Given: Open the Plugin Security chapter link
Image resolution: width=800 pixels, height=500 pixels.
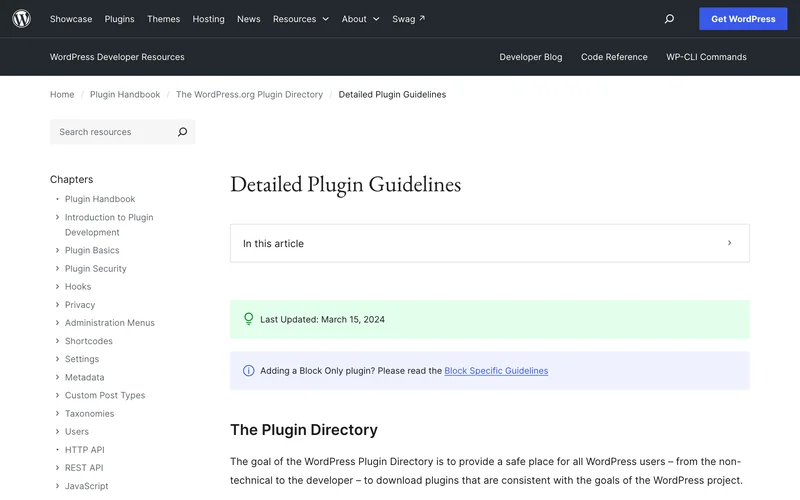Looking at the screenshot, I should (95, 268).
